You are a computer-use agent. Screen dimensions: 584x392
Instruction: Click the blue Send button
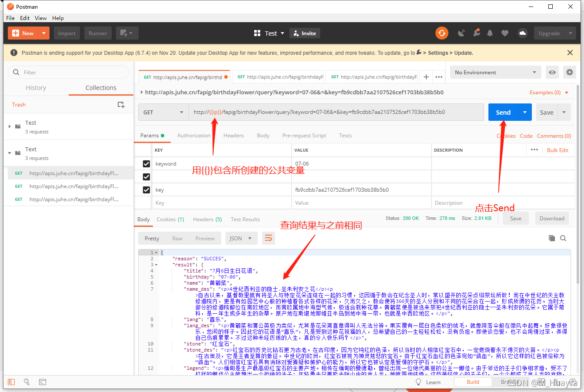[x=503, y=112]
